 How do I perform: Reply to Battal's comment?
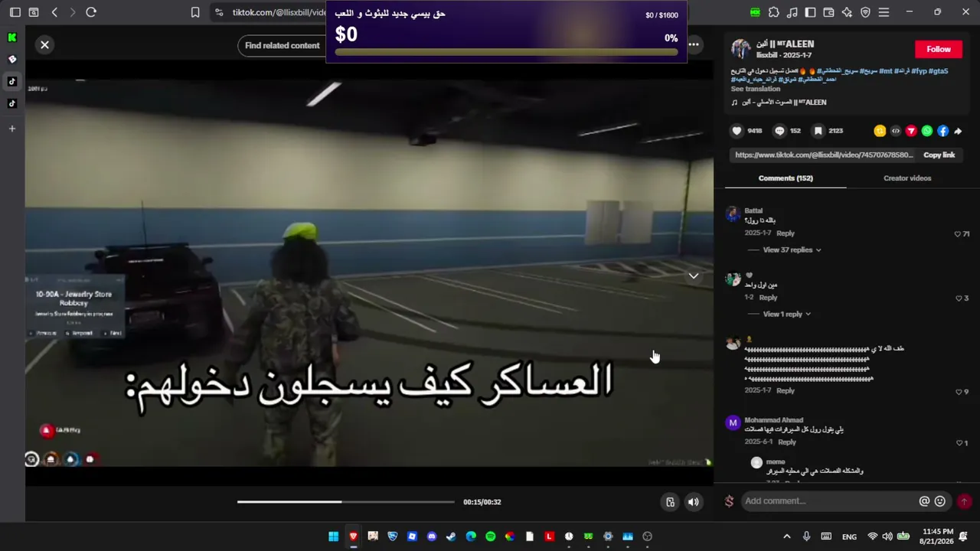(x=786, y=233)
